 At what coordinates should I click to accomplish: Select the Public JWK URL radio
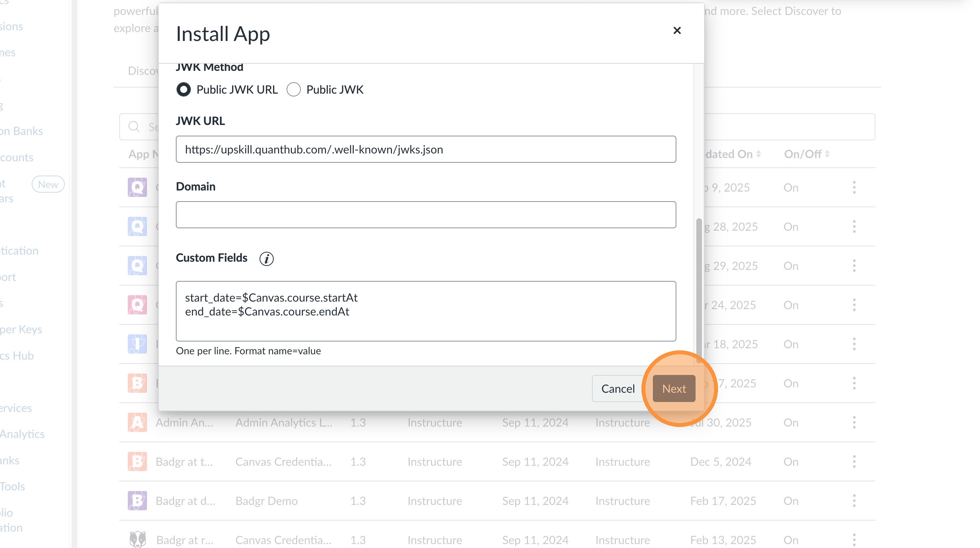(183, 90)
